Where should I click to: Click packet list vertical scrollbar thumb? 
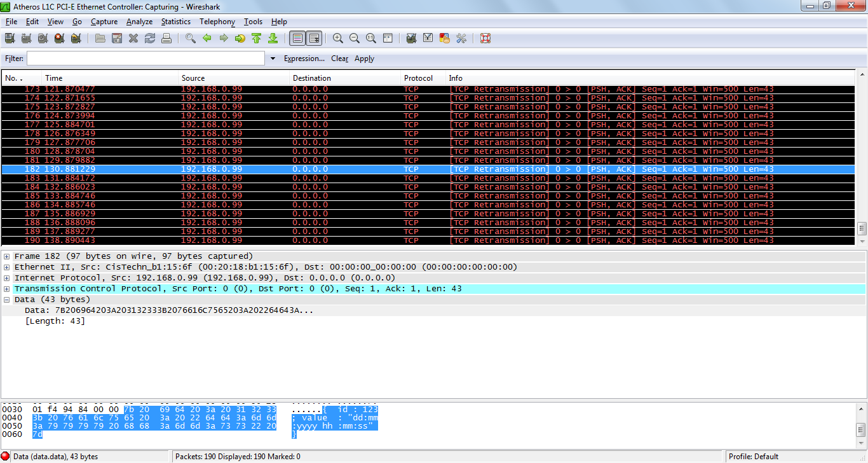pyautogui.click(x=862, y=228)
